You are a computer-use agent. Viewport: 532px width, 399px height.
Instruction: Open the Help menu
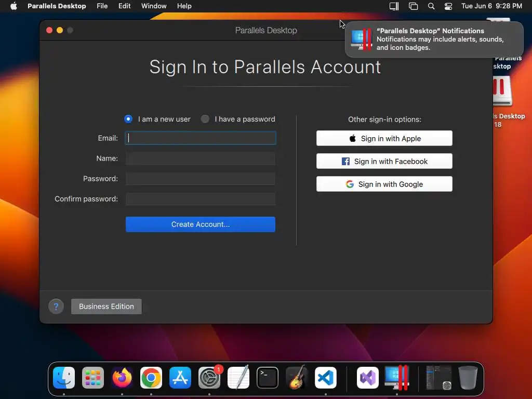coord(184,6)
